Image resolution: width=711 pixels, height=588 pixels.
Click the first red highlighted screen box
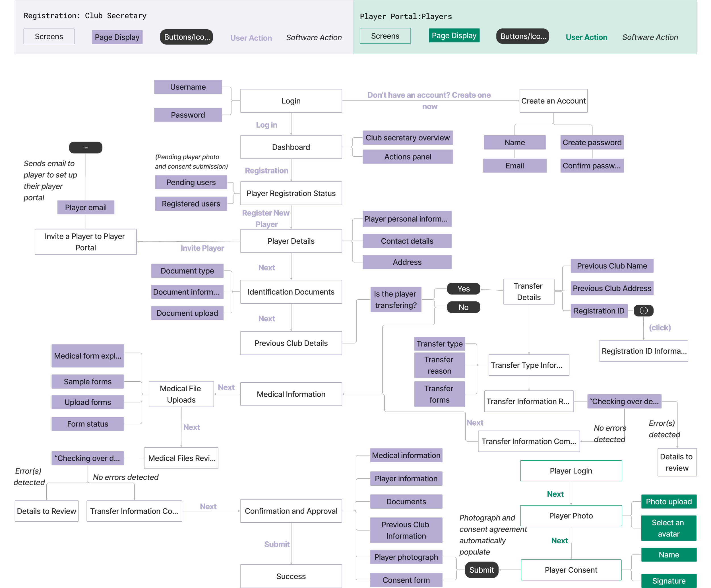(571, 471)
